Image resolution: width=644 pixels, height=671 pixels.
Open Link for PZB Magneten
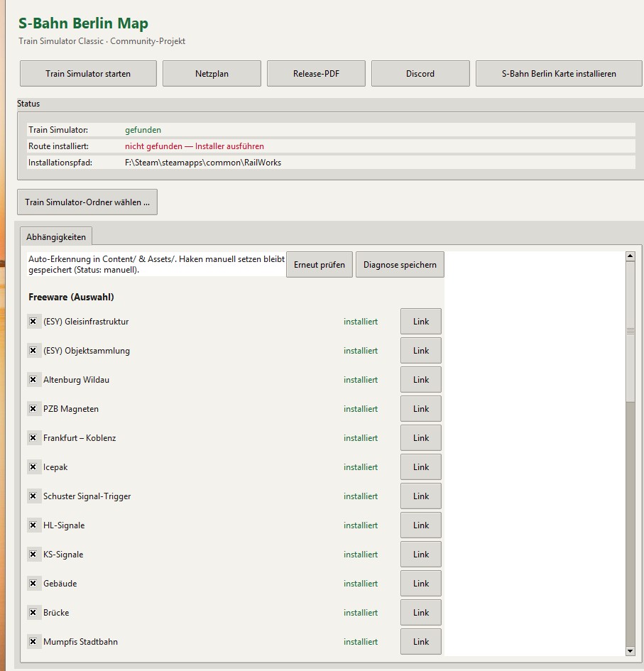pos(421,409)
